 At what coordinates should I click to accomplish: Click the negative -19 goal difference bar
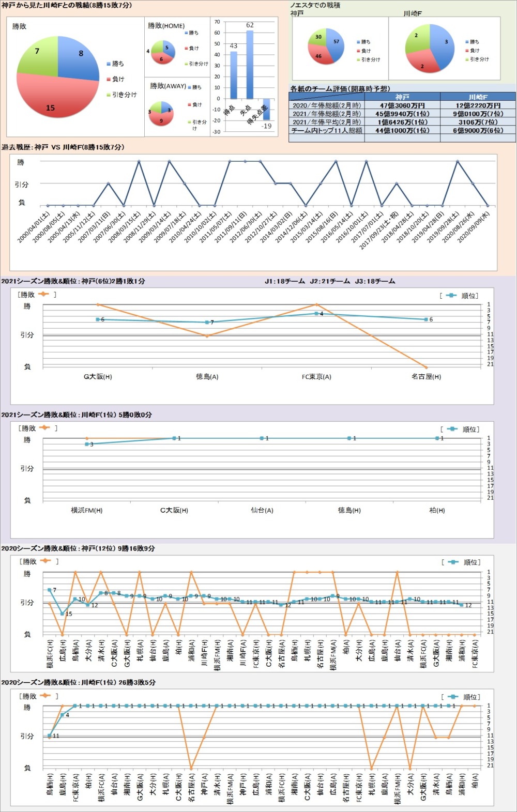[266, 109]
